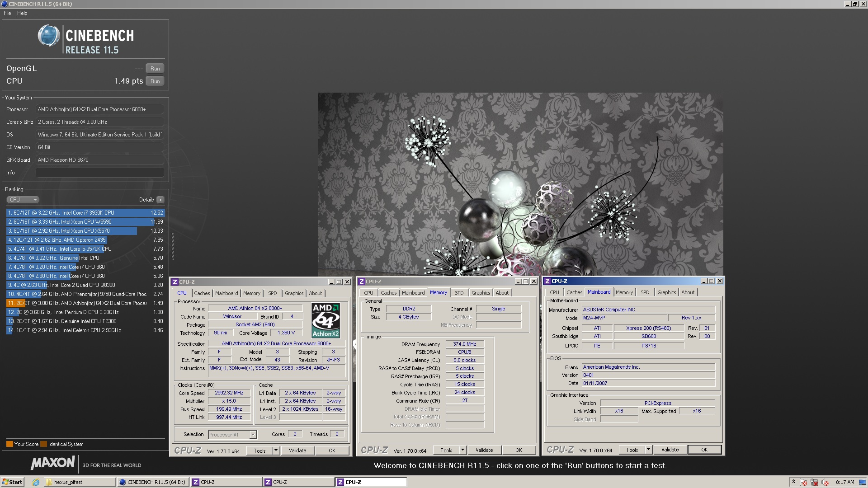Click the Processor field AMD Athlon 64 X2
The width and height of the screenshot is (868, 488).
tap(100, 109)
